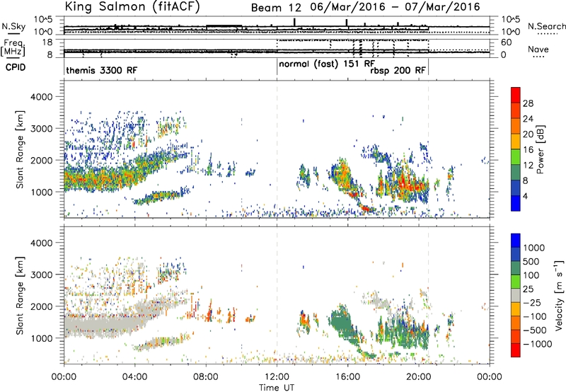This screenshot has height=392, width=566.
Task: Click the Slant Range label of power panel
Action: click(x=20, y=149)
